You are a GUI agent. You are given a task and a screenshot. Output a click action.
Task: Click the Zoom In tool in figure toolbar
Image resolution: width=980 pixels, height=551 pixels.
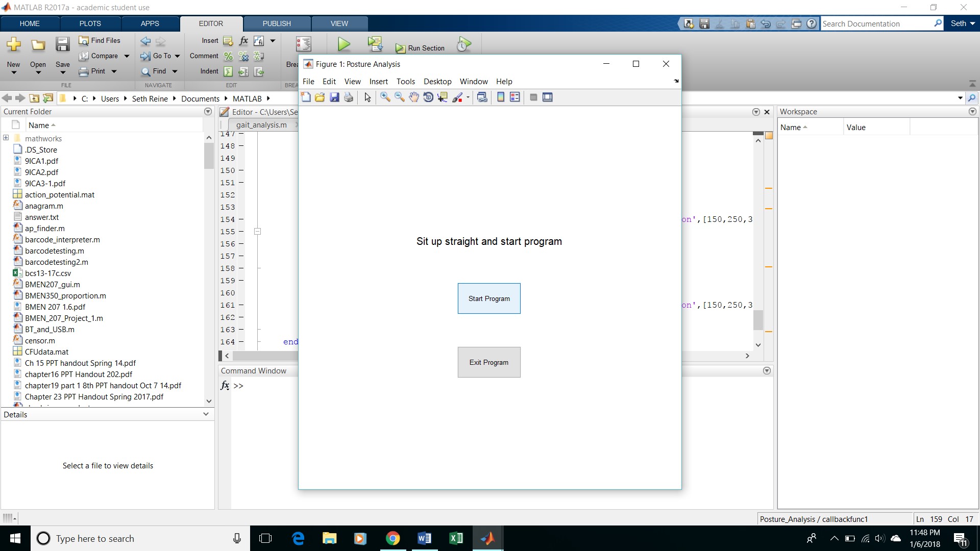(385, 97)
